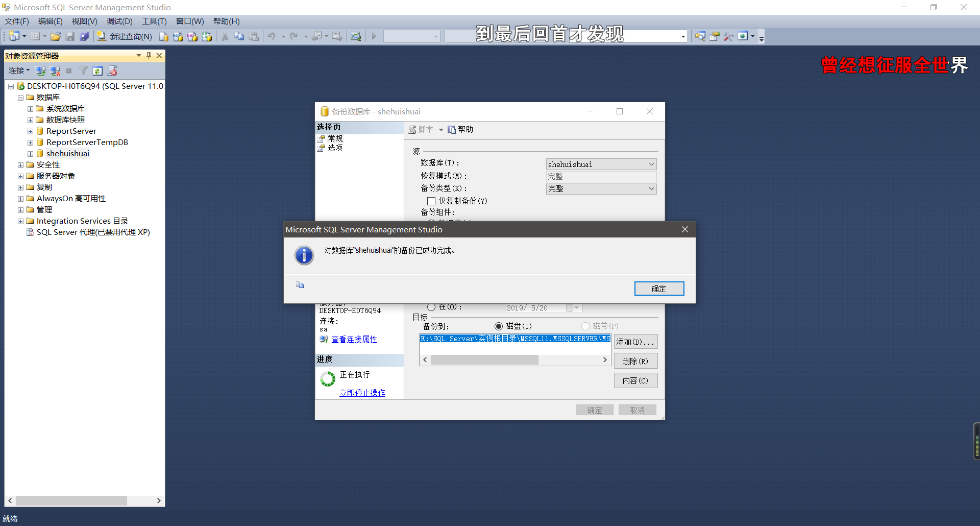
Task: Click the 立即停止操作 link
Action: coord(362,392)
